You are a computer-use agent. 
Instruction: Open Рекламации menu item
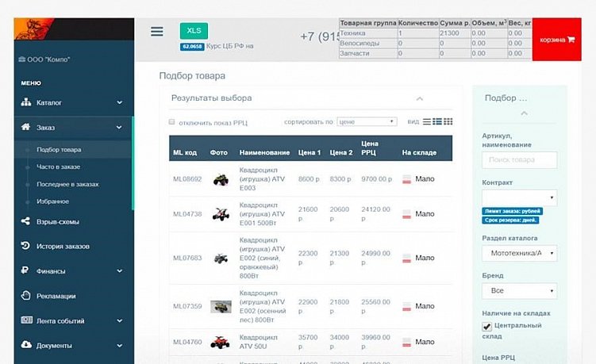56,296
